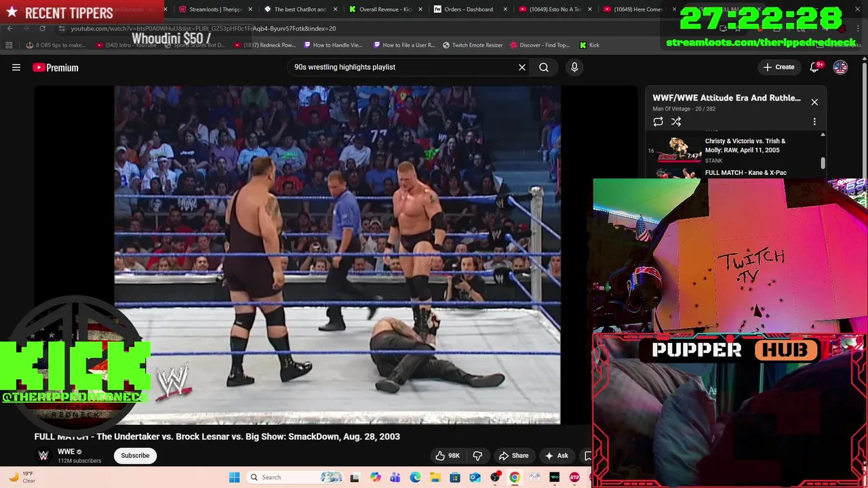Switch to The best ChatBot tab
The height and width of the screenshot is (488, 868).
[300, 9]
